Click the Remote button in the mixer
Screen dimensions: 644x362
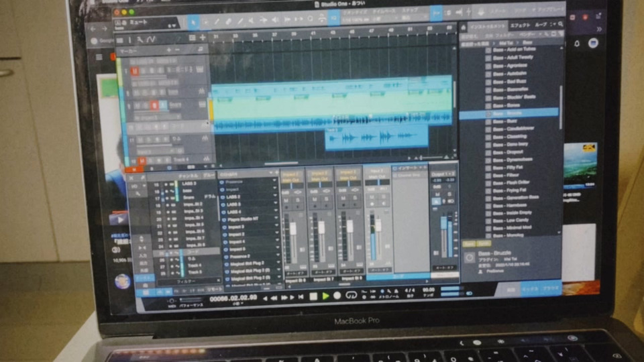tap(215, 290)
